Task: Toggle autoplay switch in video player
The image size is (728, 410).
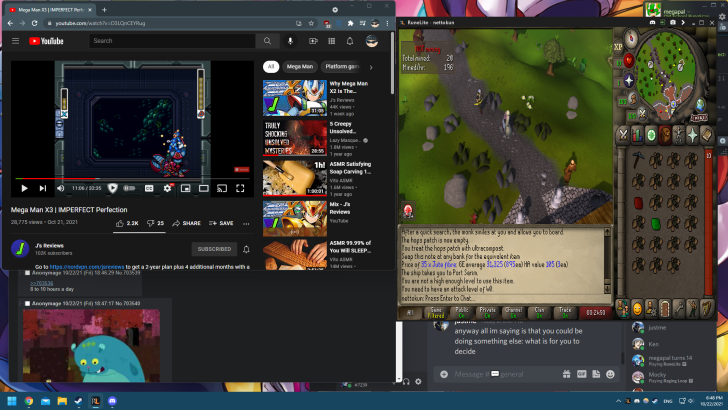Action: (x=130, y=188)
